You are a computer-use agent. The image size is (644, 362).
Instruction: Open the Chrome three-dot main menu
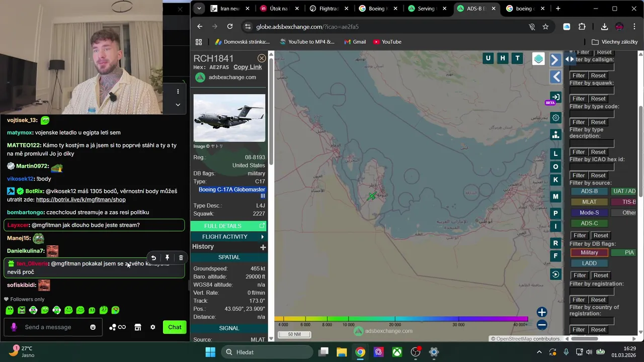(634, 27)
